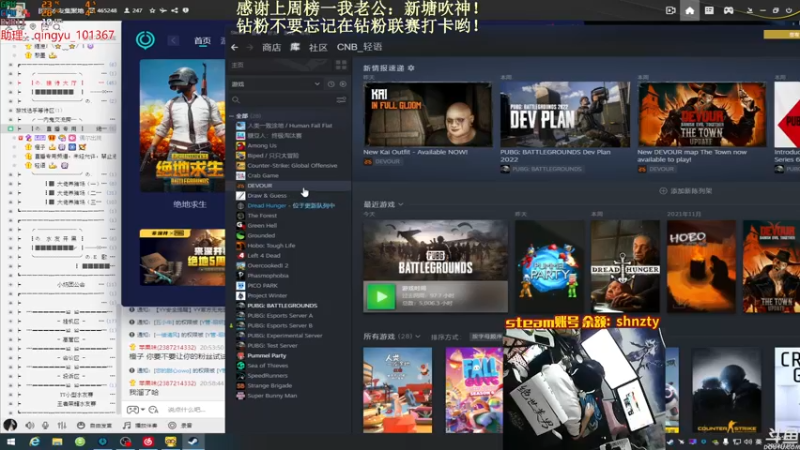Toggle YY speaker mute icon

click(x=30, y=425)
